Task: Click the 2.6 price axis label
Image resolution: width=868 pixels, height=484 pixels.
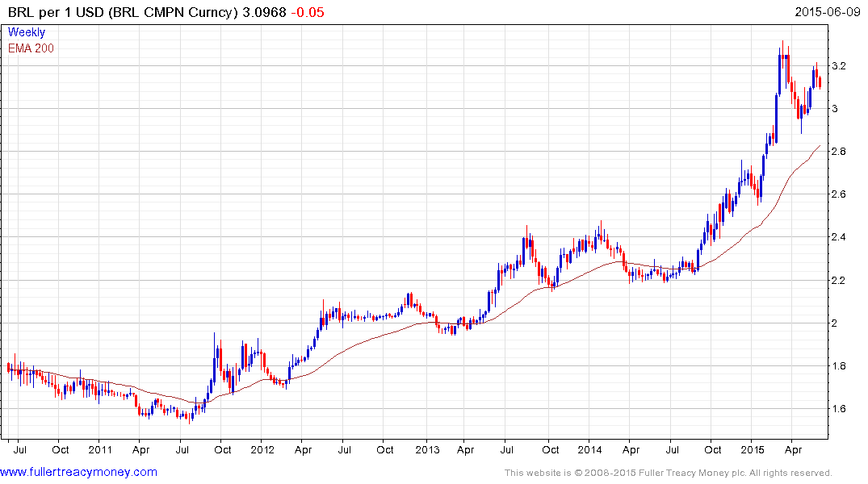Action: [839, 194]
